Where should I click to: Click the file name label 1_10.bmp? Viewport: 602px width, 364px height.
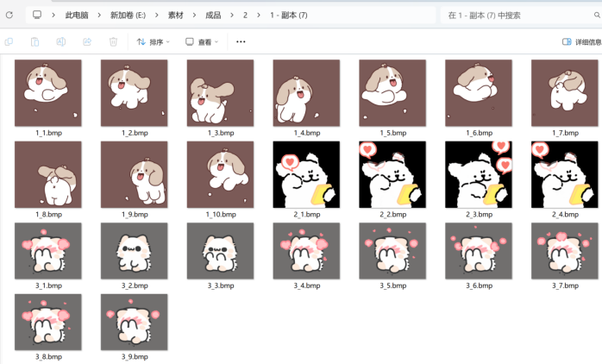coord(221,214)
